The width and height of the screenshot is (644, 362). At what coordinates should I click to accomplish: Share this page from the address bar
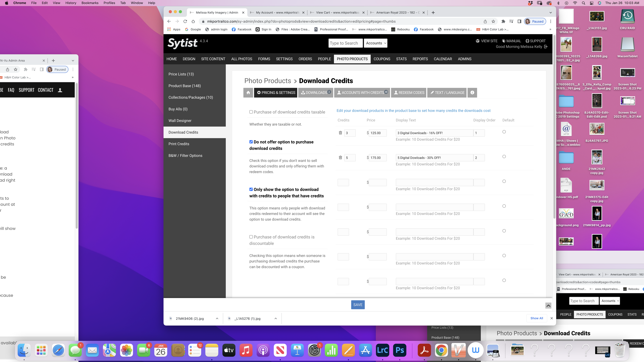click(x=485, y=21)
